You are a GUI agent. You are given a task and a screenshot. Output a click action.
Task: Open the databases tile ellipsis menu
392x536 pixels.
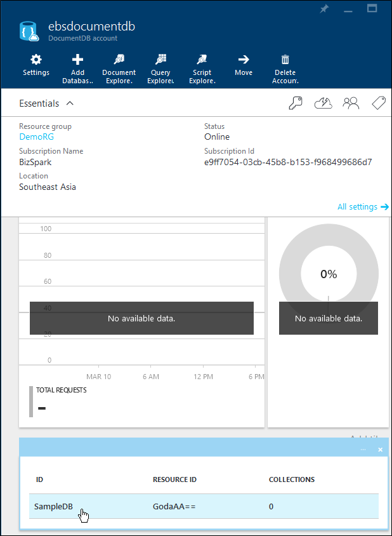[363, 450]
